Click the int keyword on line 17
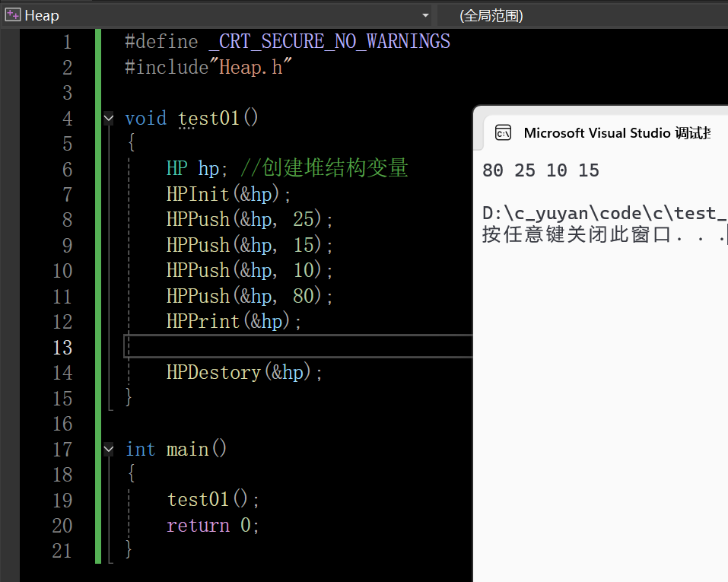The width and height of the screenshot is (728, 582). [x=140, y=449]
